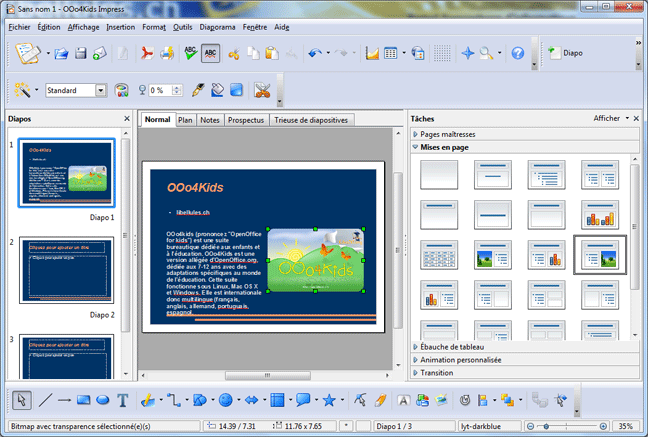Click the Color toolbar icon
648x437 pixels.
pos(122,90)
